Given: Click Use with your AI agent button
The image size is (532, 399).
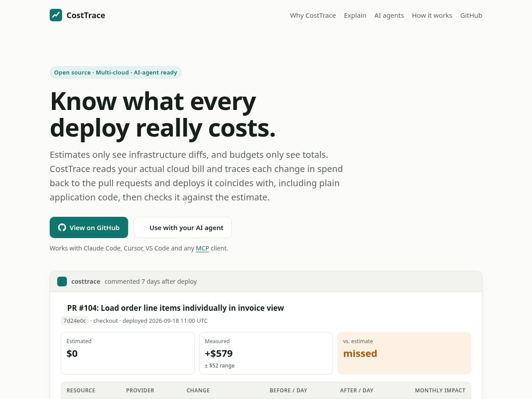Looking at the screenshot, I should point(183,227).
